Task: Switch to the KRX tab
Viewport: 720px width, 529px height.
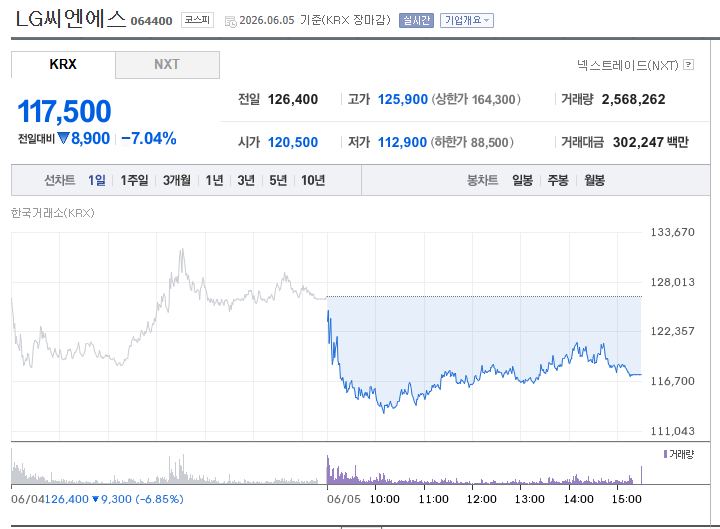Action: [63, 64]
